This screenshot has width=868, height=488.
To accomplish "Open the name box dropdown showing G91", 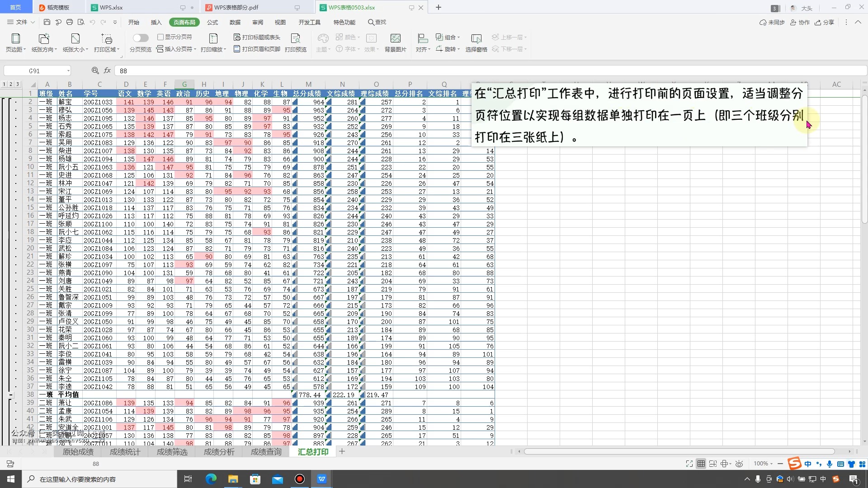I will (69, 70).
